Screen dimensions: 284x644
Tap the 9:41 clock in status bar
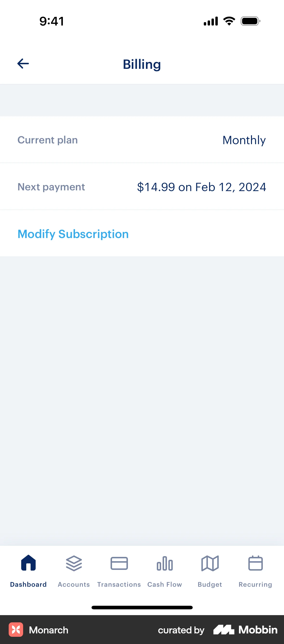[x=52, y=21]
